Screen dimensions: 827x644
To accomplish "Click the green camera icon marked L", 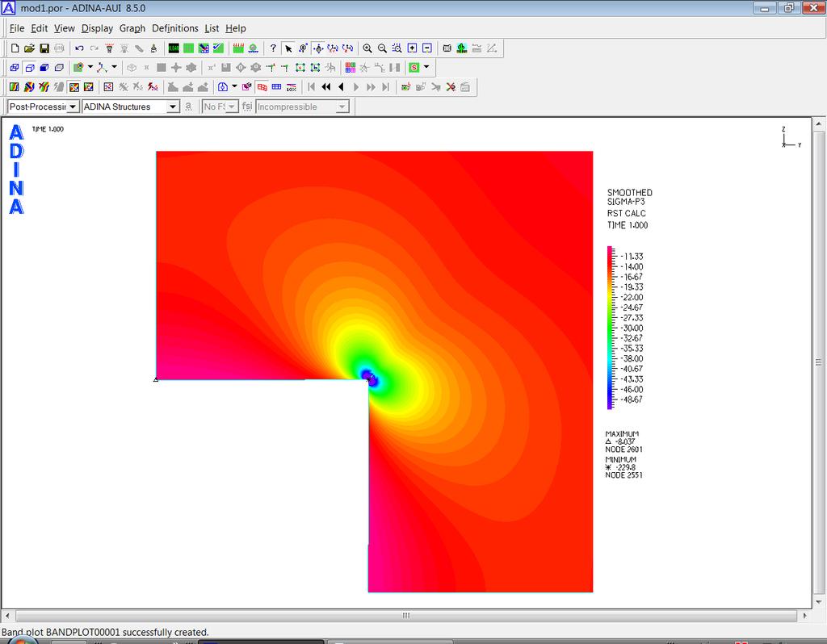I will (x=405, y=87).
